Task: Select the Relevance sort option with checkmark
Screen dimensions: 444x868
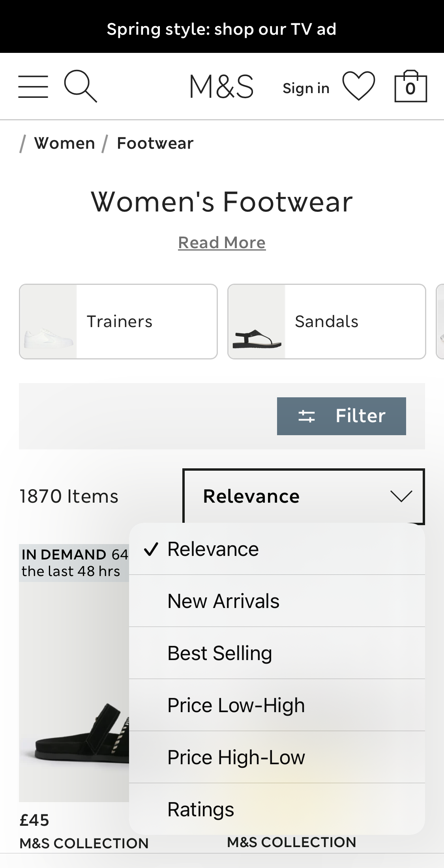Action: 213,548
